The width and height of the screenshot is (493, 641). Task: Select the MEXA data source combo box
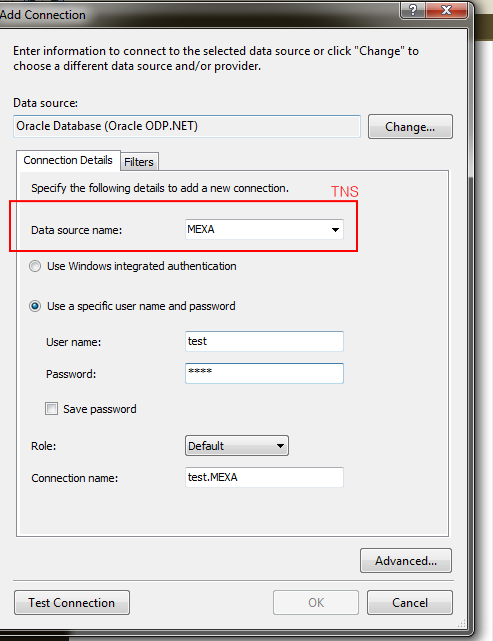(x=264, y=229)
